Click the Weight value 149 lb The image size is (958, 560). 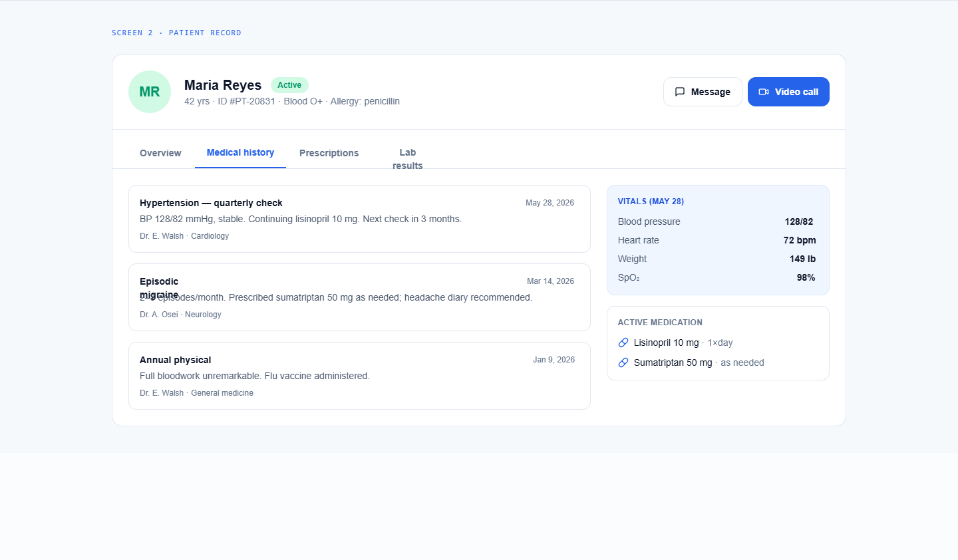(x=802, y=259)
